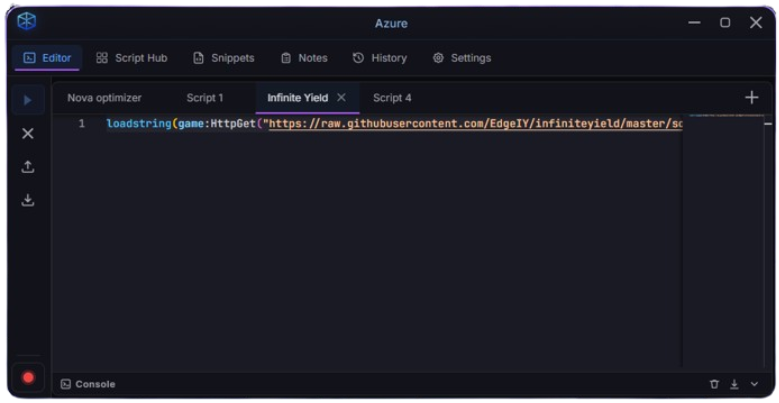Click the Editor terminal icon
The image size is (779, 403).
tap(29, 58)
